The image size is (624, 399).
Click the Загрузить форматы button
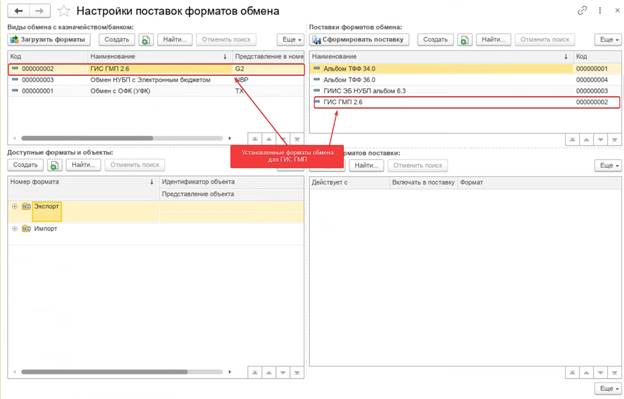coord(49,40)
